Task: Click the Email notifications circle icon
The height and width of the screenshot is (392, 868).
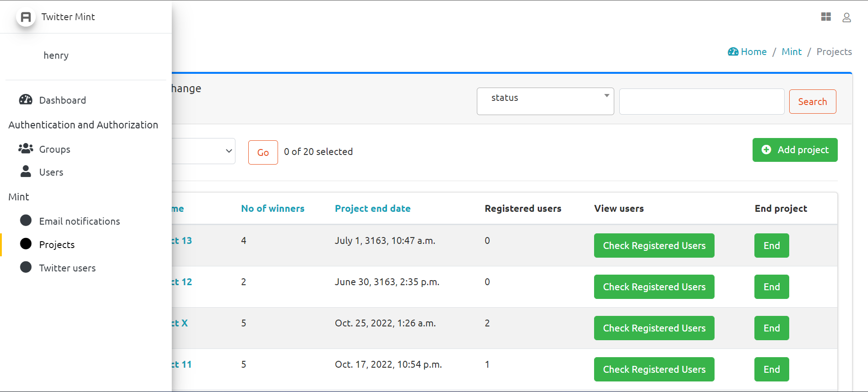Action: point(26,221)
